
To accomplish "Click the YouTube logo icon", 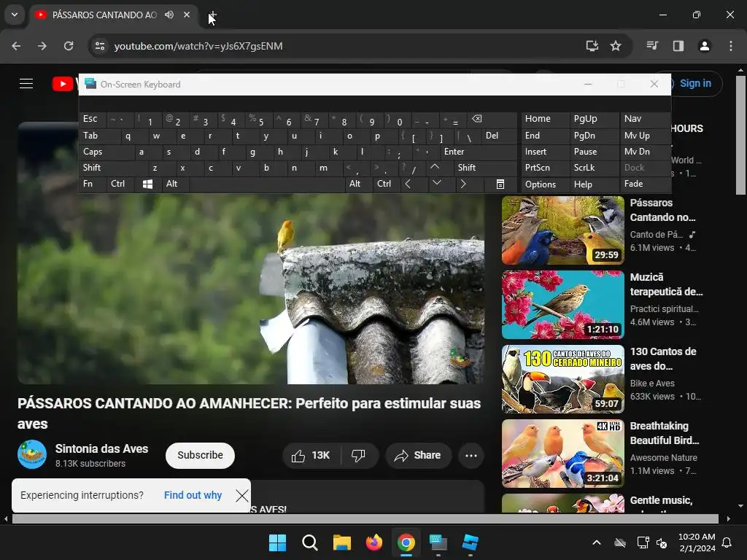I will pos(63,84).
